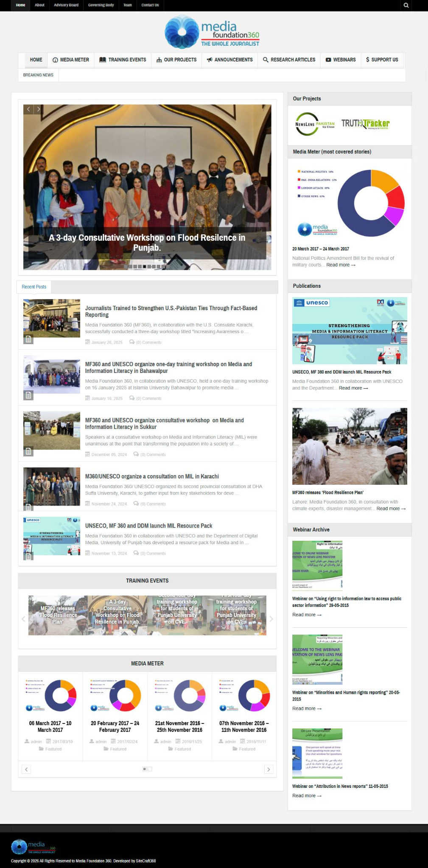Click the TruthTracker project logo

(x=366, y=124)
